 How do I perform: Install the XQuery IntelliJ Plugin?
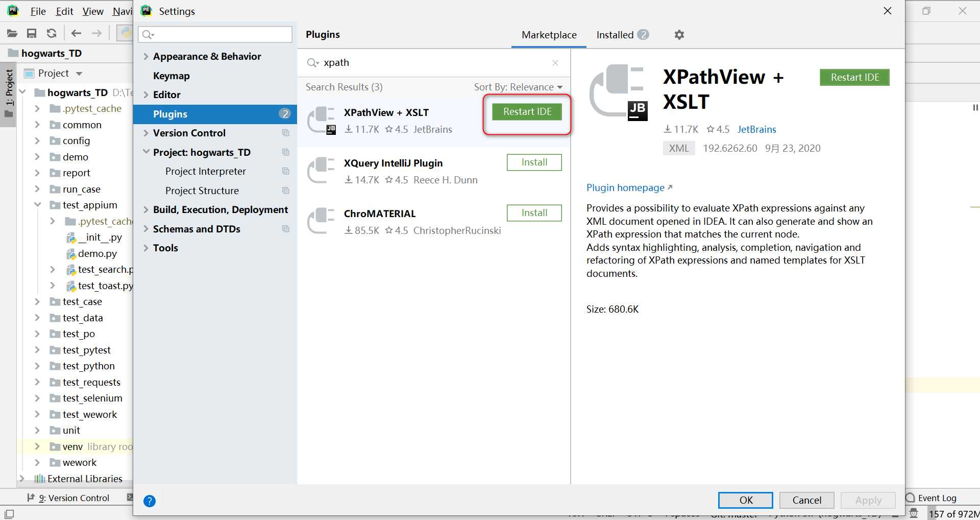(534, 162)
